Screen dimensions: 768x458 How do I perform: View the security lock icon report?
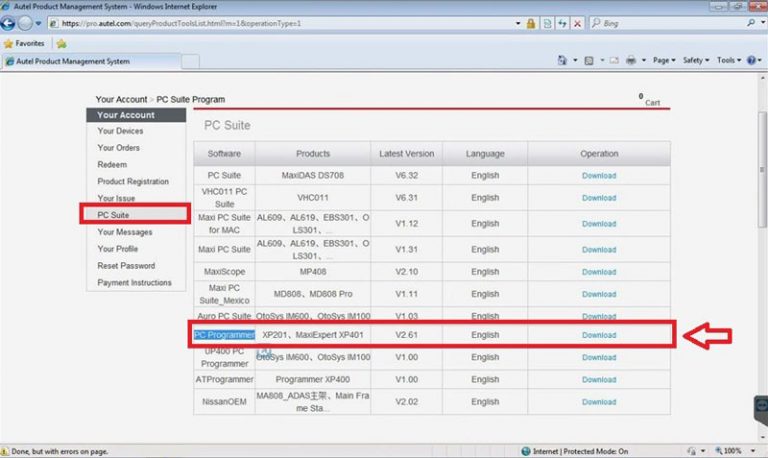click(531, 24)
